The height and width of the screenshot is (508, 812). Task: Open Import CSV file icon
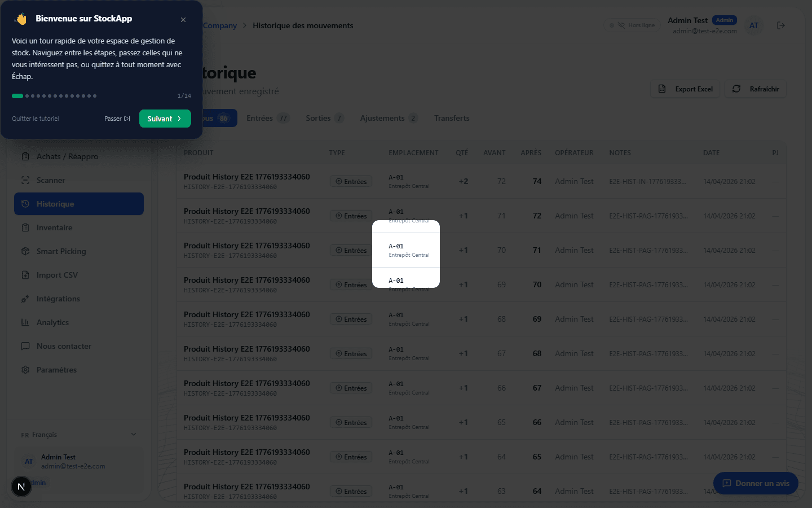click(x=25, y=275)
